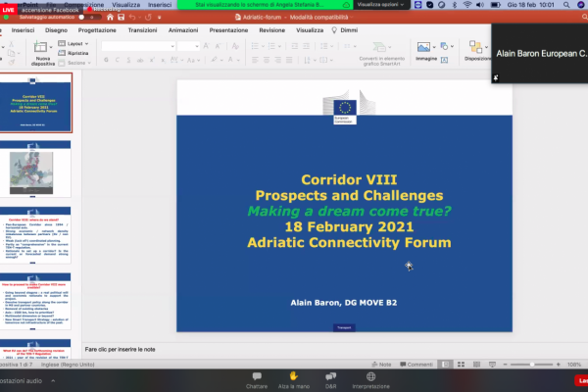Viewport: 588px width, 392px height.
Task: Click Alza la mano in Zoom toolbar
Action: (x=294, y=380)
